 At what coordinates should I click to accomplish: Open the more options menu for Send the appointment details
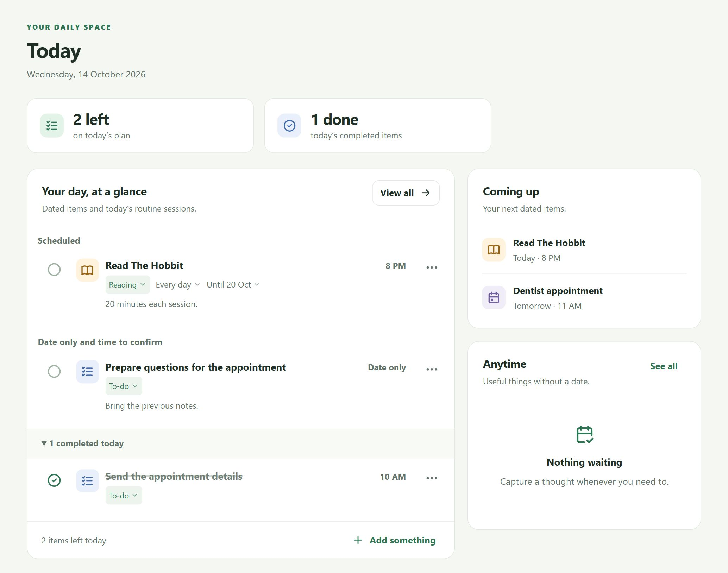(432, 478)
